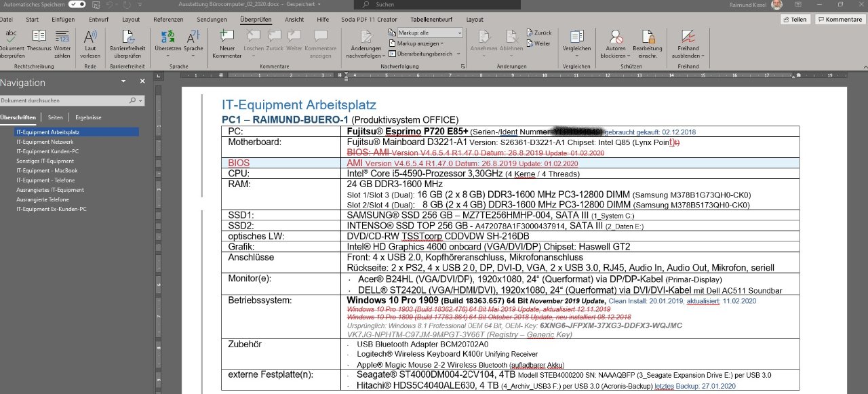Viewport: 868px width, 394px height.
Task: Go to next change via Weiter in Änderungen
Action: pos(539,43)
